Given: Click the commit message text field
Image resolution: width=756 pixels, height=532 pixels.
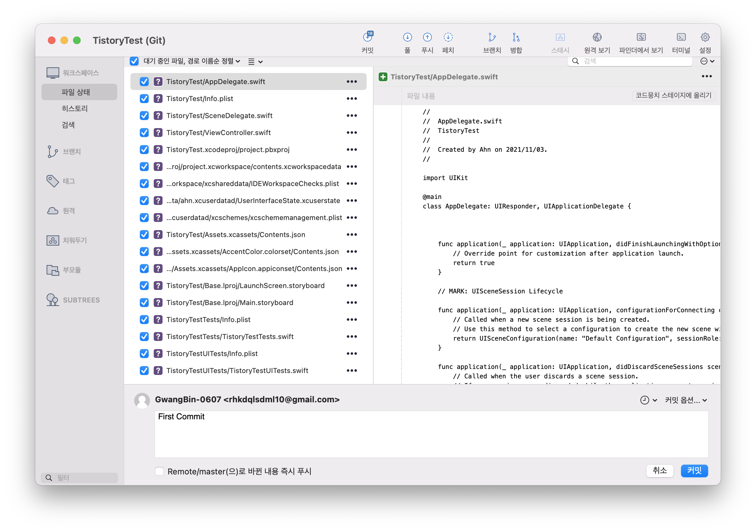Looking at the screenshot, I should point(431,434).
